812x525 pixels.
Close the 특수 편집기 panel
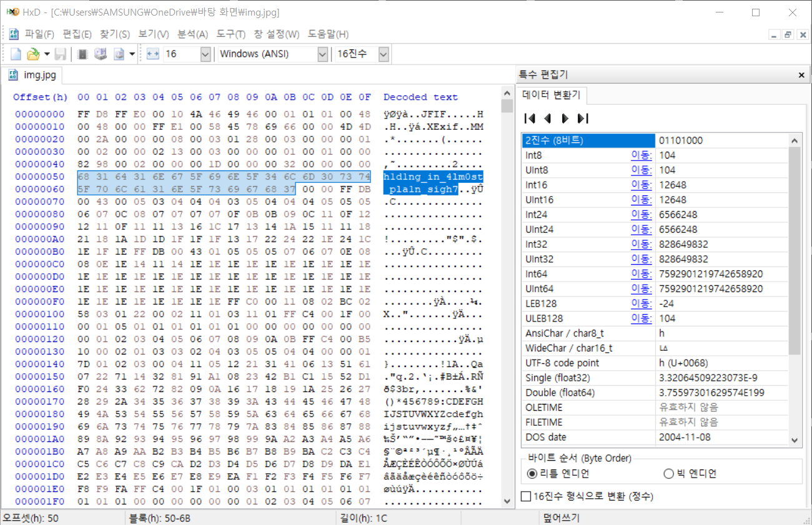(x=801, y=75)
